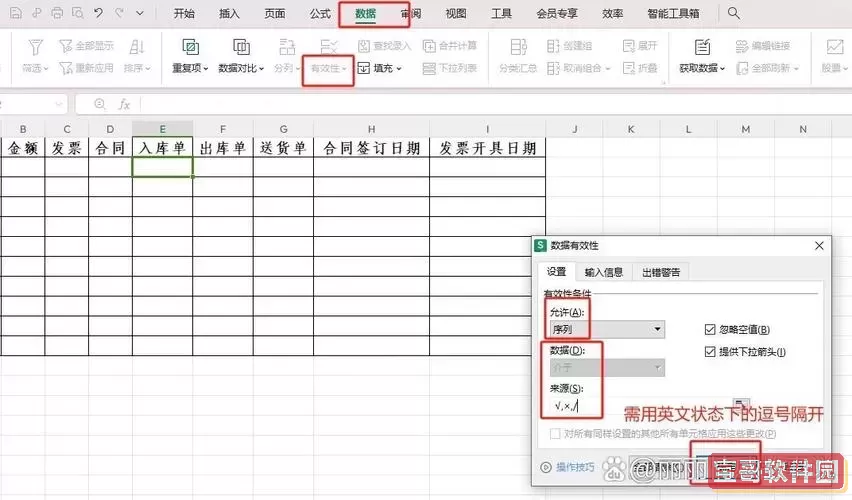The image size is (852, 500).
Task: Open the 会员专享 ribbon tab
Action: point(557,14)
